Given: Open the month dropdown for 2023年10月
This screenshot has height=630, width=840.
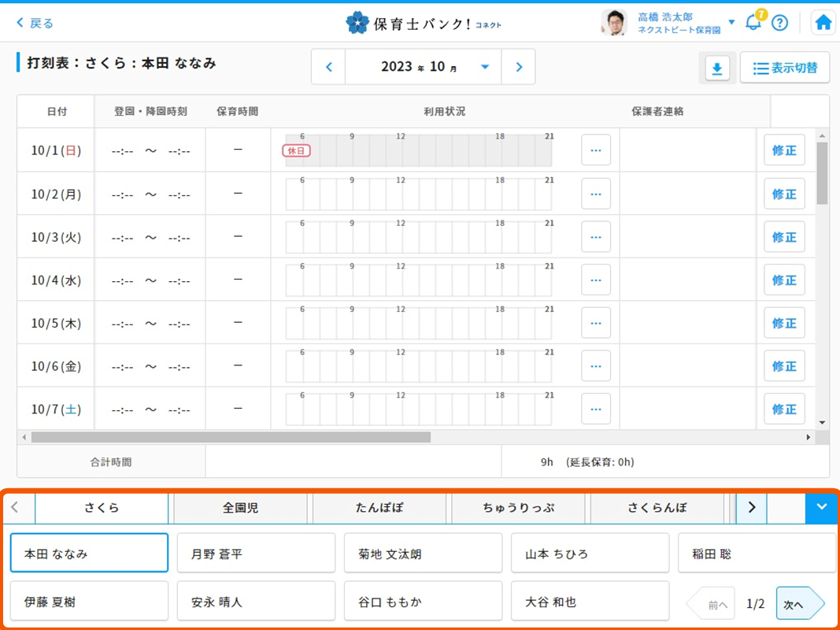Looking at the screenshot, I should (485, 67).
